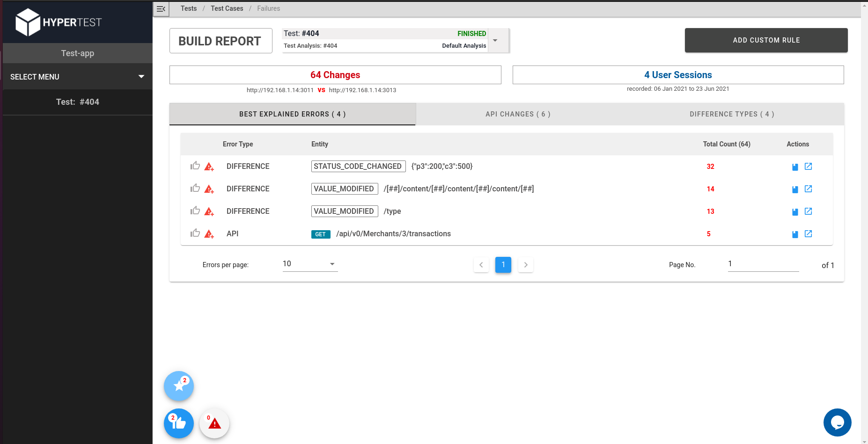868x444 pixels.
Task: Click the 4 User Sessions panel
Action: pos(678,75)
